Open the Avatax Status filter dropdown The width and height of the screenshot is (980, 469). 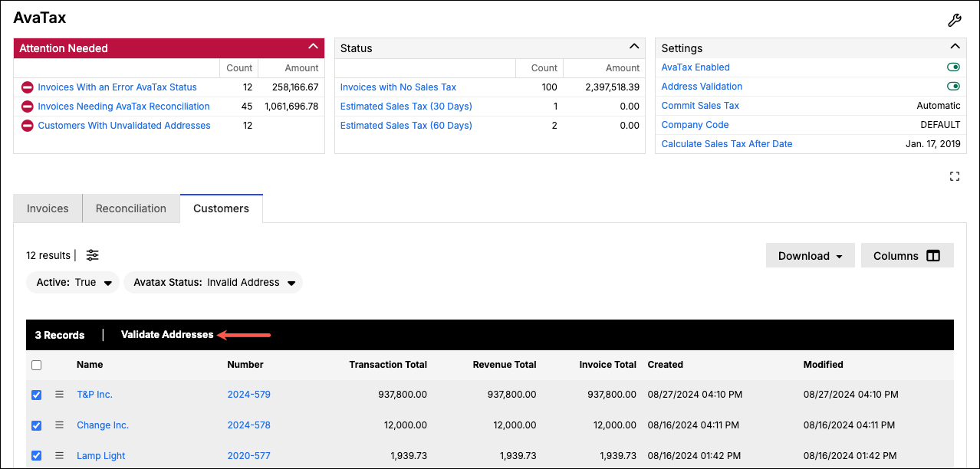[213, 282]
